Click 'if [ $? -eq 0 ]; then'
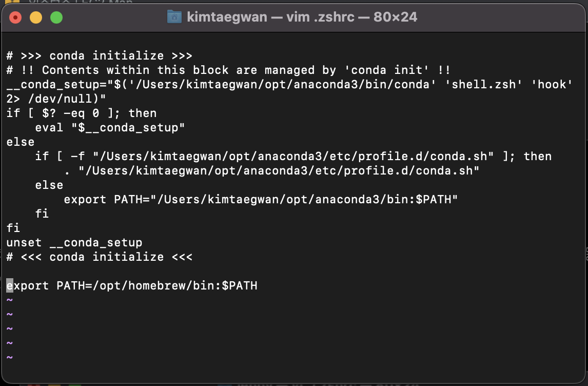The height and width of the screenshot is (386, 588). click(x=82, y=113)
